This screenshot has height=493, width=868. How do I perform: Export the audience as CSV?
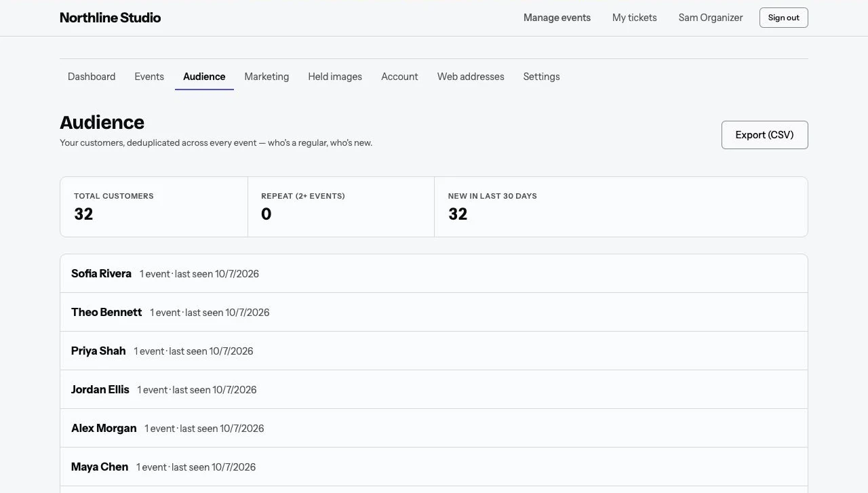pos(764,135)
